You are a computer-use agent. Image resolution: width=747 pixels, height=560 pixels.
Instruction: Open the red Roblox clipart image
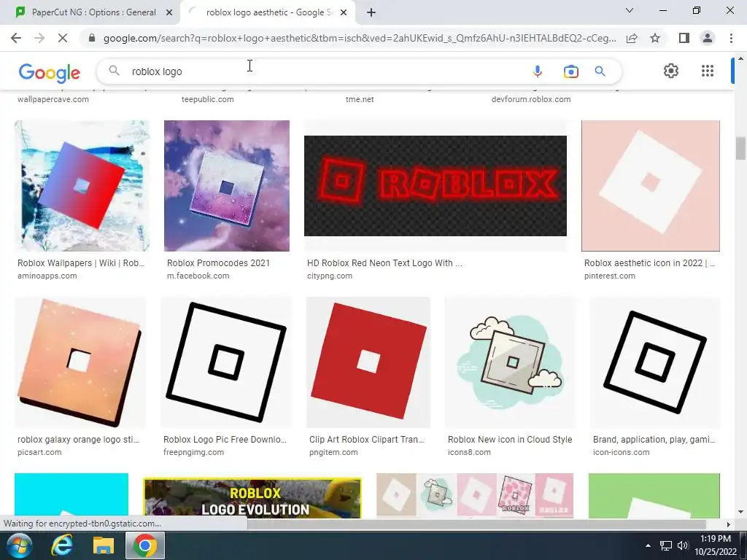point(368,362)
